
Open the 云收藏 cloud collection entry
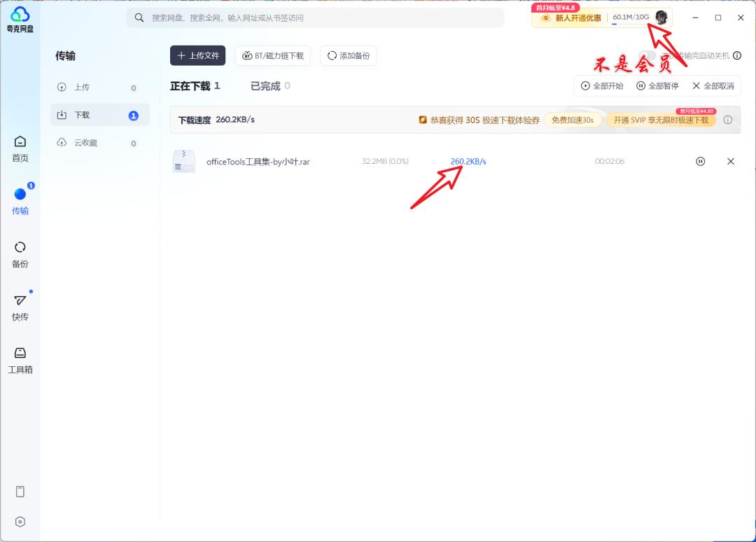99,142
